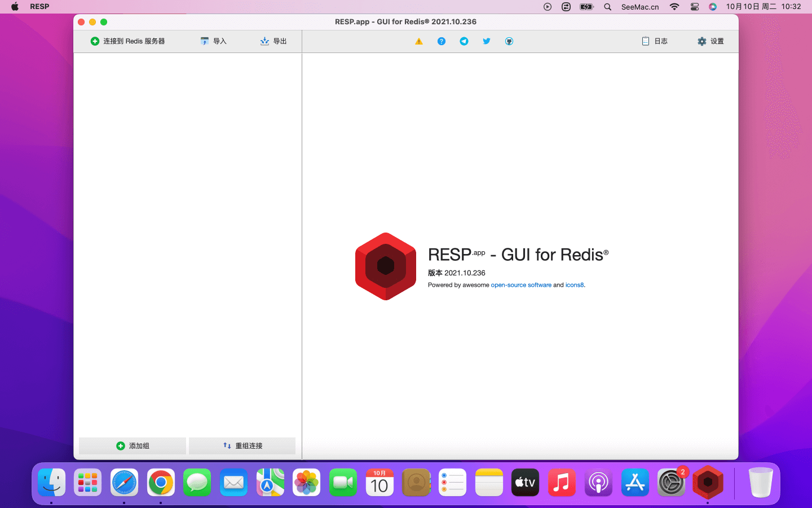Open FaceTime from the Dock

[343, 483]
